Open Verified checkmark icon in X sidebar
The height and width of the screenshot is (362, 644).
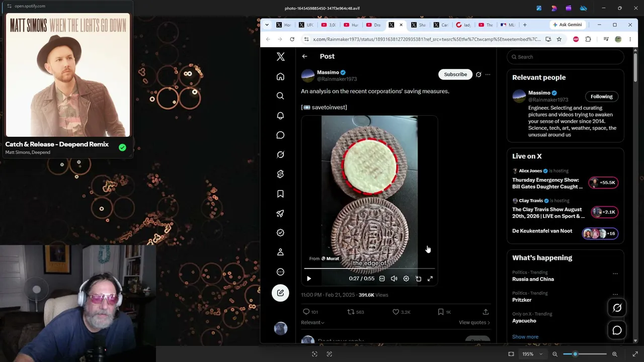(280, 233)
